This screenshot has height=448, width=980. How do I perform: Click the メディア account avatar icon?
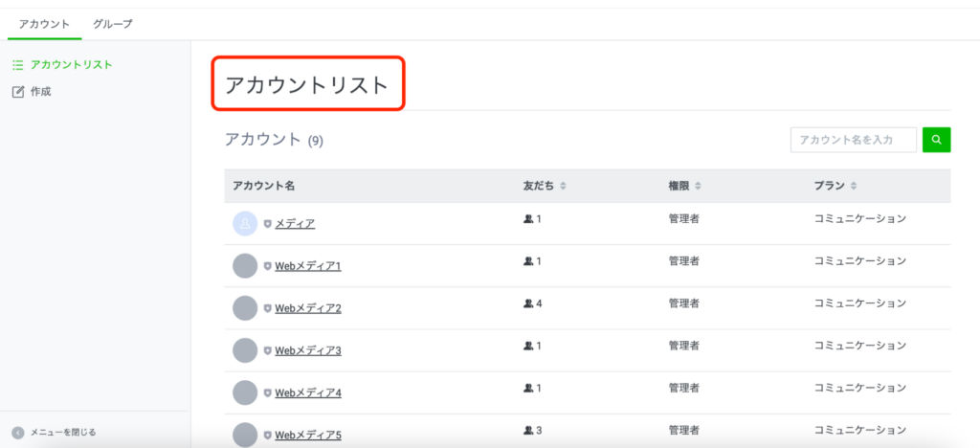(x=245, y=223)
